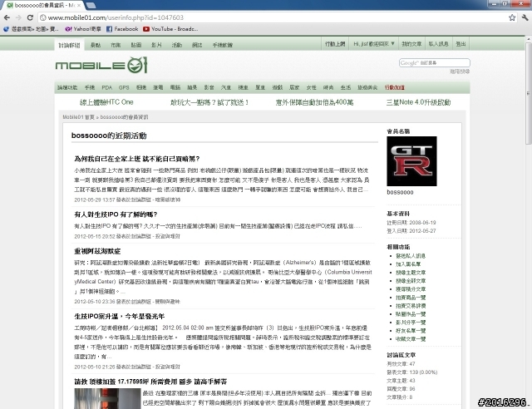Select the 手機軟體 top tab
This screenshot has height=409, width=532.
coord(222,45)
